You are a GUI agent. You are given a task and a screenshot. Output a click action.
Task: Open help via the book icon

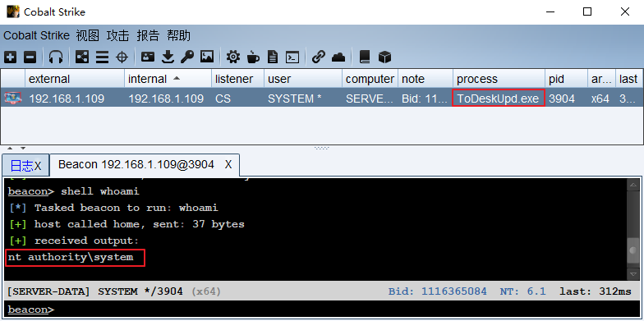[x=365, y=57]
